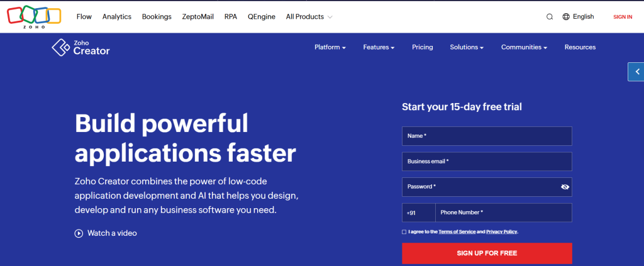Click SIGN IN link

[x=623, y=17]
